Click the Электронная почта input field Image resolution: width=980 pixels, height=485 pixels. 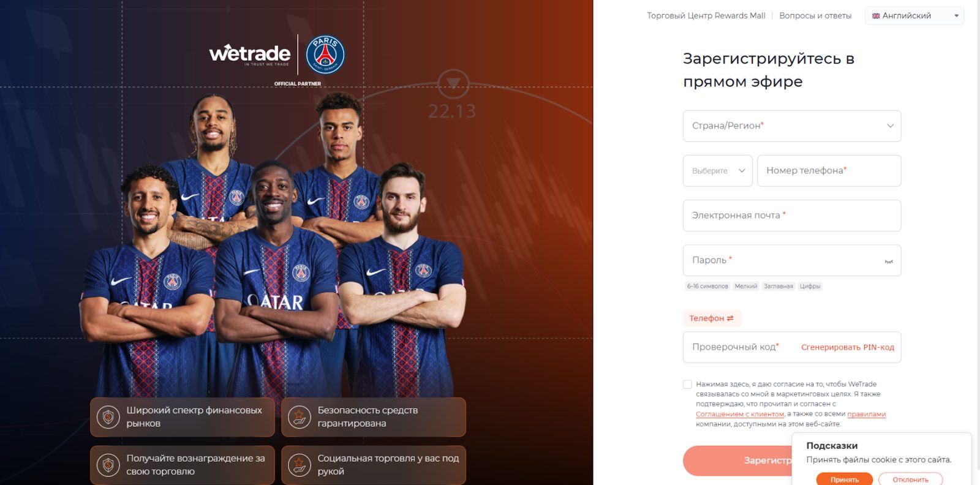tap(792, 216)
